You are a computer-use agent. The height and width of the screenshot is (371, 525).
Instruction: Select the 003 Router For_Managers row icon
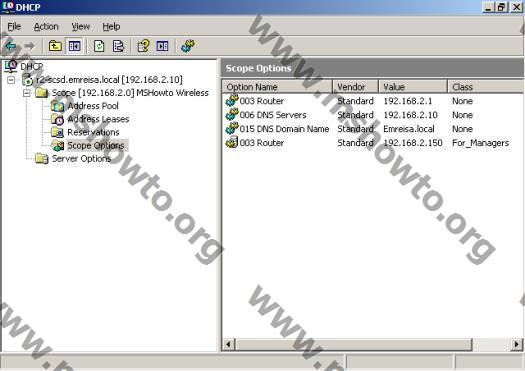click(232, 143)
